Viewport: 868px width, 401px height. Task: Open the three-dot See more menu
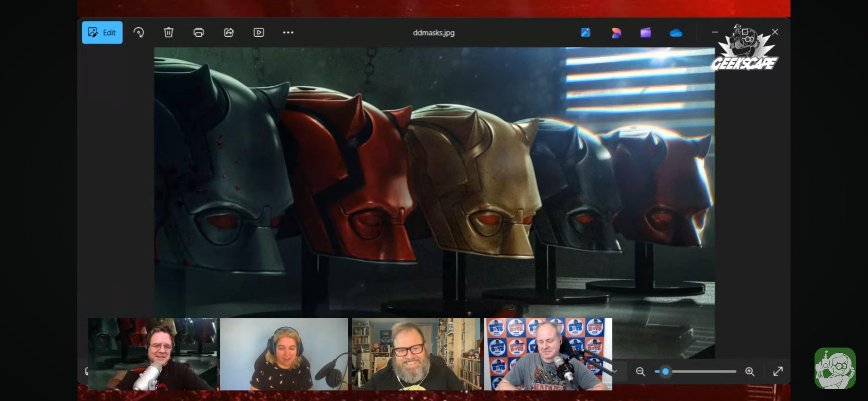288,33
